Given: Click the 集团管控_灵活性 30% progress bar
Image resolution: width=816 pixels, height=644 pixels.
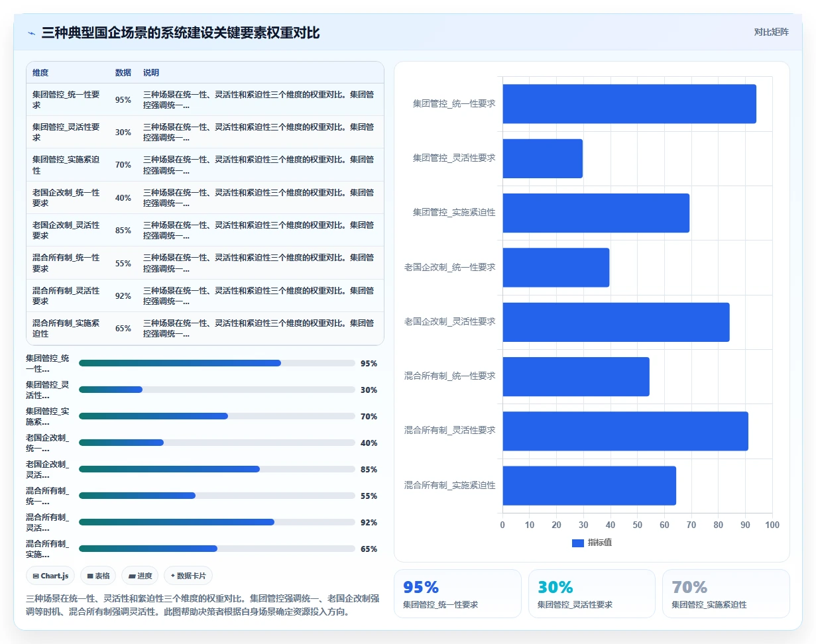Looking at the screenshot, I should (217, 390).
